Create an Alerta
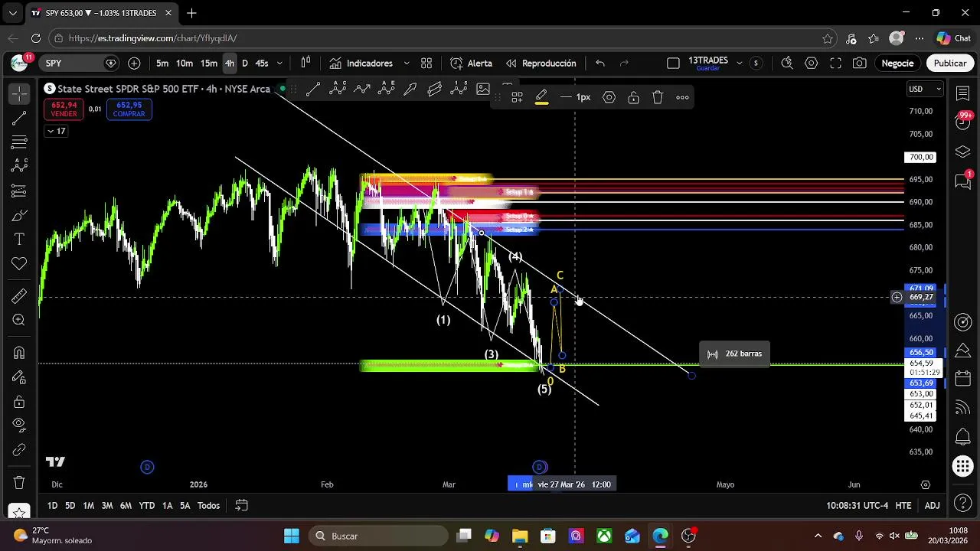 (471, 64)
